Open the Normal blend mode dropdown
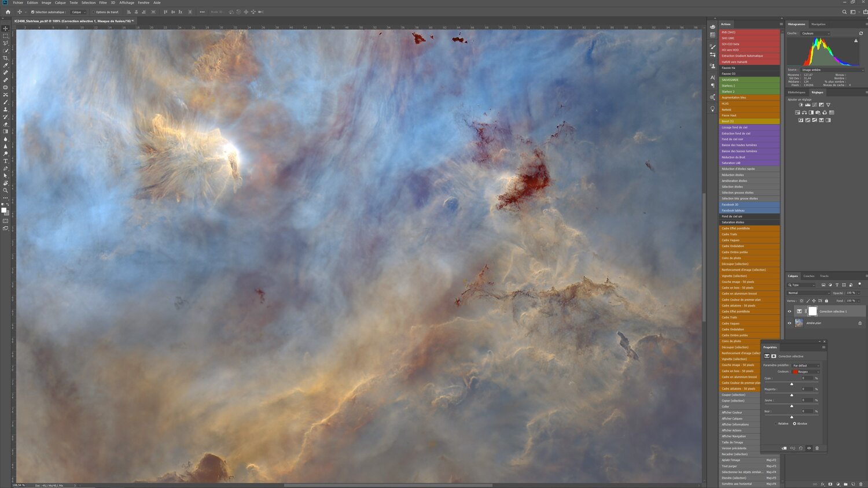The width and height of the screenshot is (868, 488). [809, 293]
